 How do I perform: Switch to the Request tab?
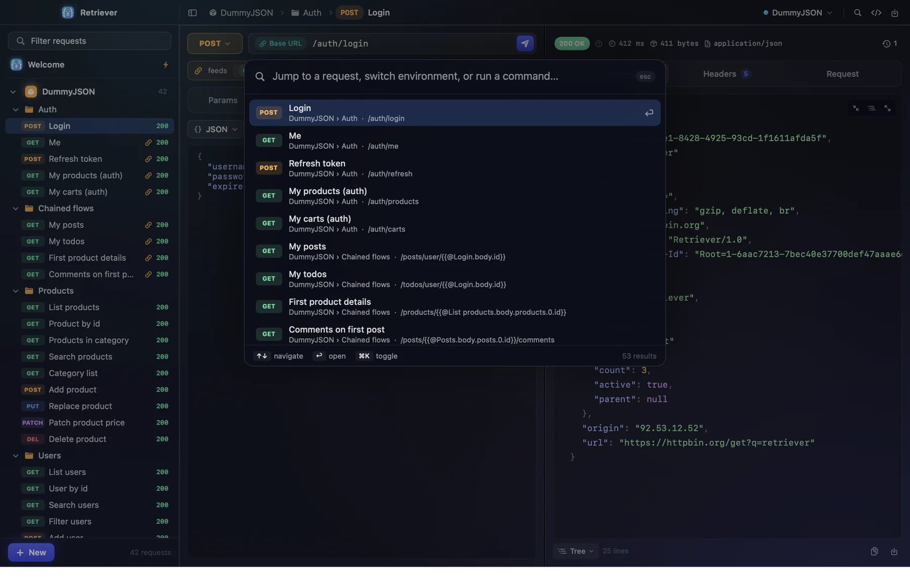(x=842, y=74)
